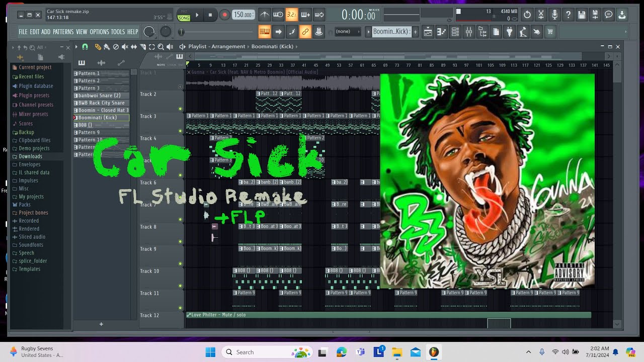Open the plugin picker plug icon
Screen dimensions: 644x362
tap(509, 32)
